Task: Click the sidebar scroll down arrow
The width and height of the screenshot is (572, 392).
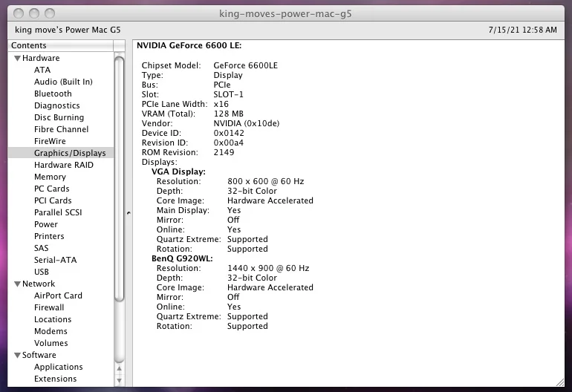Action: (x=120, y=380)
